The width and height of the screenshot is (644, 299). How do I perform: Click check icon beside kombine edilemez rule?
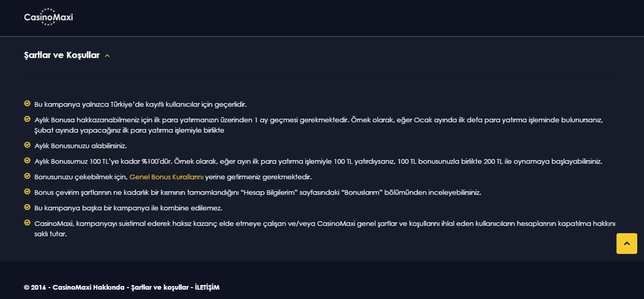27,207
